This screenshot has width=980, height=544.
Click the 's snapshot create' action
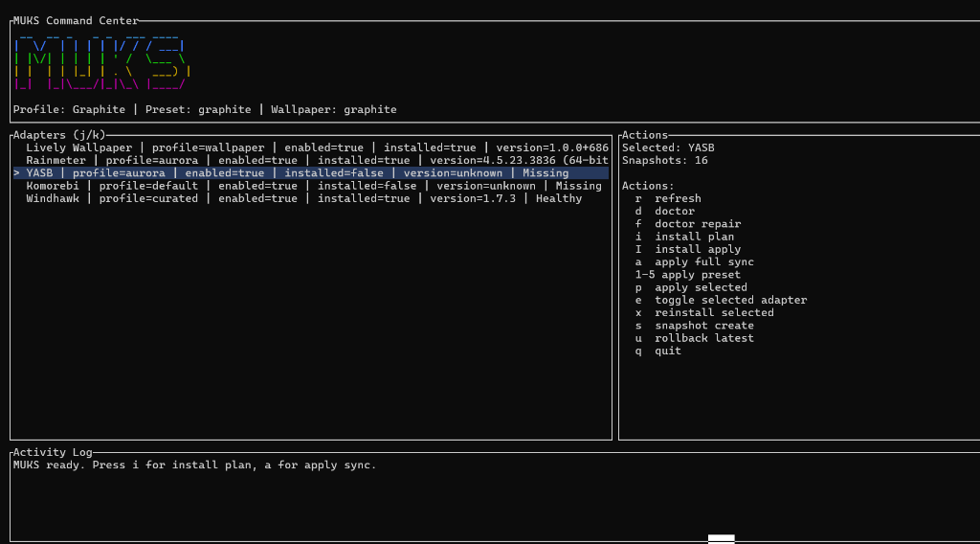click(x=695, y=325)
